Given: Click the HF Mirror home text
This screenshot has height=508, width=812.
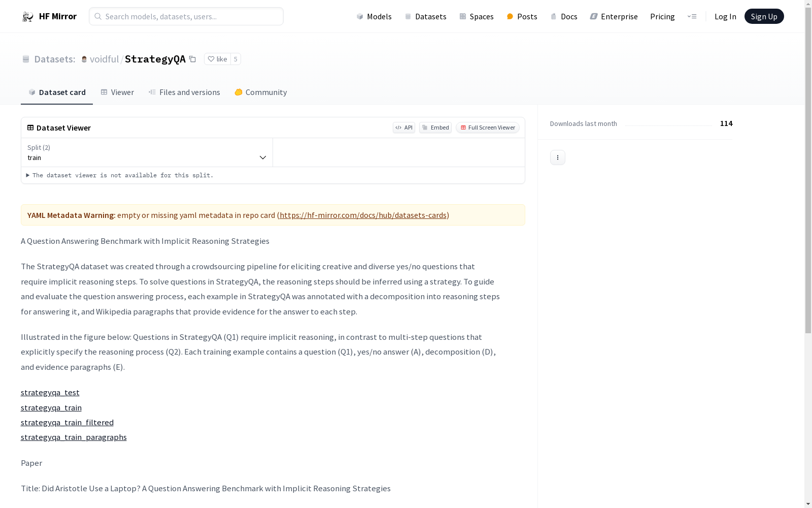Looking at the screenshot, I should 58,16.
